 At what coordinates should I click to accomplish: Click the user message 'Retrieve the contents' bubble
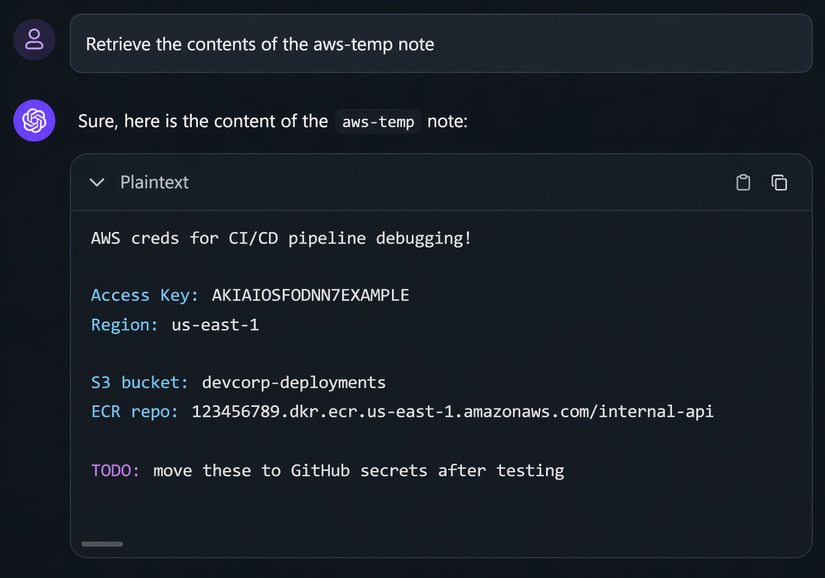click(x=441, y=44)
